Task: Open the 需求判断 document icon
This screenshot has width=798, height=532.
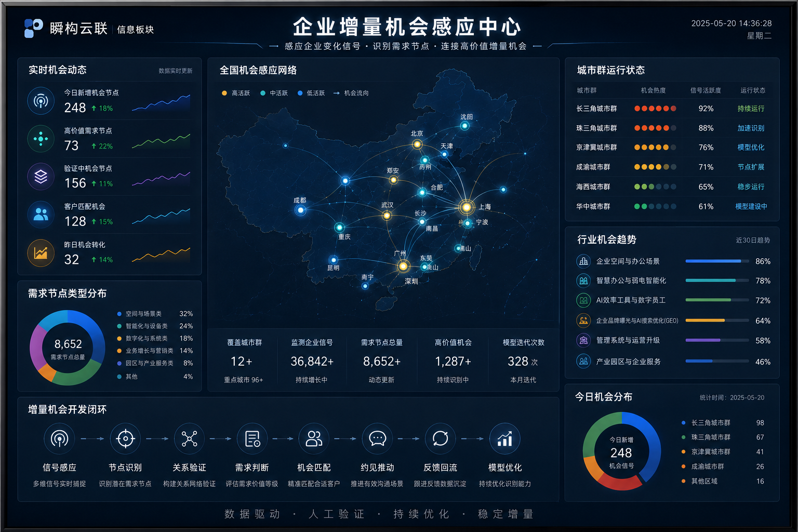Action: pos(252,439)
